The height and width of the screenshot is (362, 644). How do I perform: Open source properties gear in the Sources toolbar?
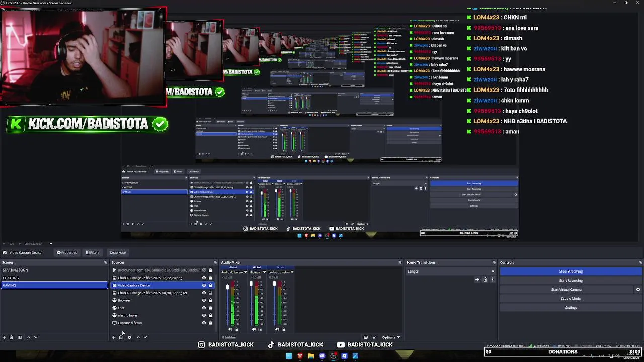[129, 337]
